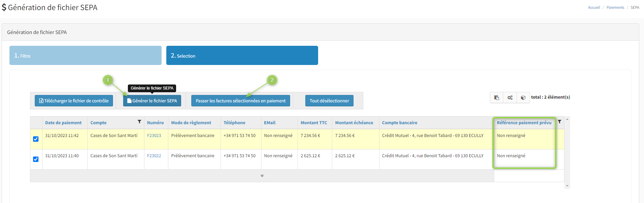Viewport: 644px width, 203px height.
Task: Sort by Référence paiement prévu header
Action: (524, 123)
